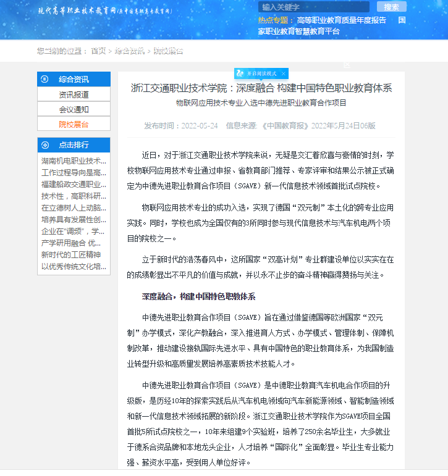This screenshot has width=448, height=476.
Task: Click the 现代高等职业技术教育网 site logo
Action: 77,11
